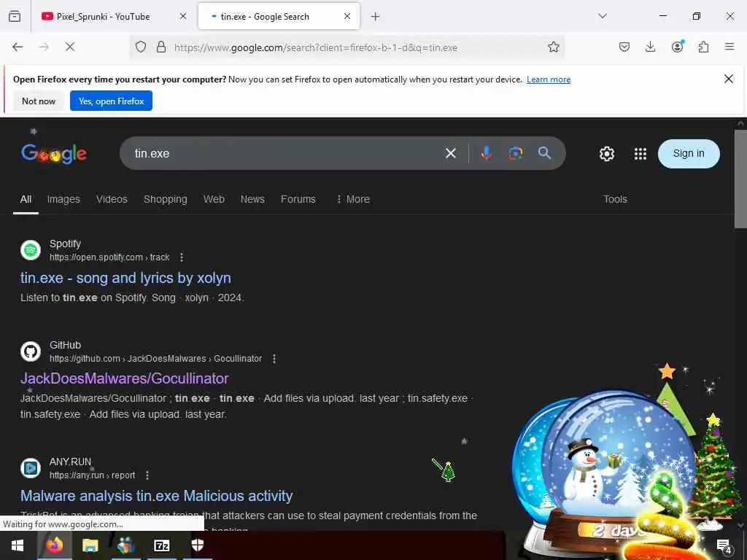Open the Firefox downloads panel
747x560 pixels.
pyautogui.click(x=650, y=47)
